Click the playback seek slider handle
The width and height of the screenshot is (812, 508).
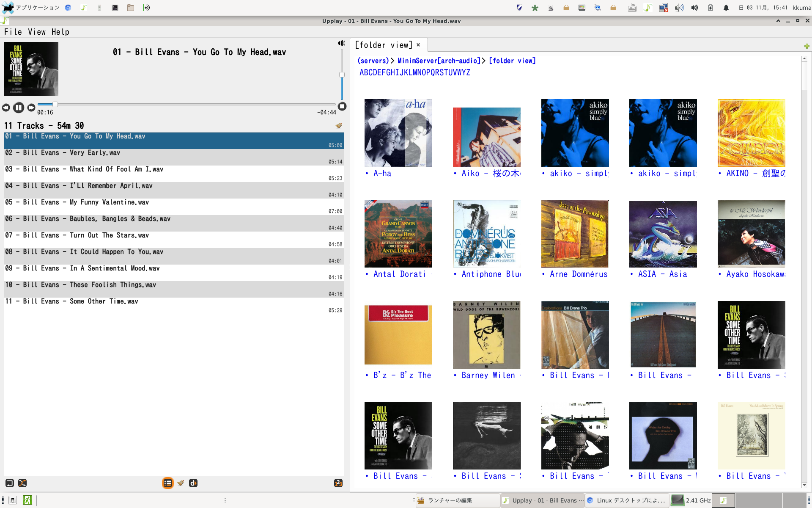pos(55,104)
